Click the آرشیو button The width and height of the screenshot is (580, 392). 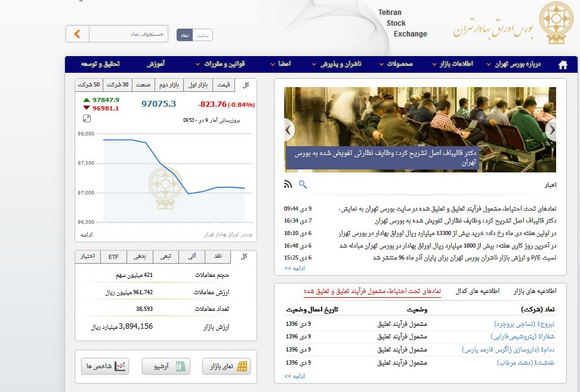[166, 366]
